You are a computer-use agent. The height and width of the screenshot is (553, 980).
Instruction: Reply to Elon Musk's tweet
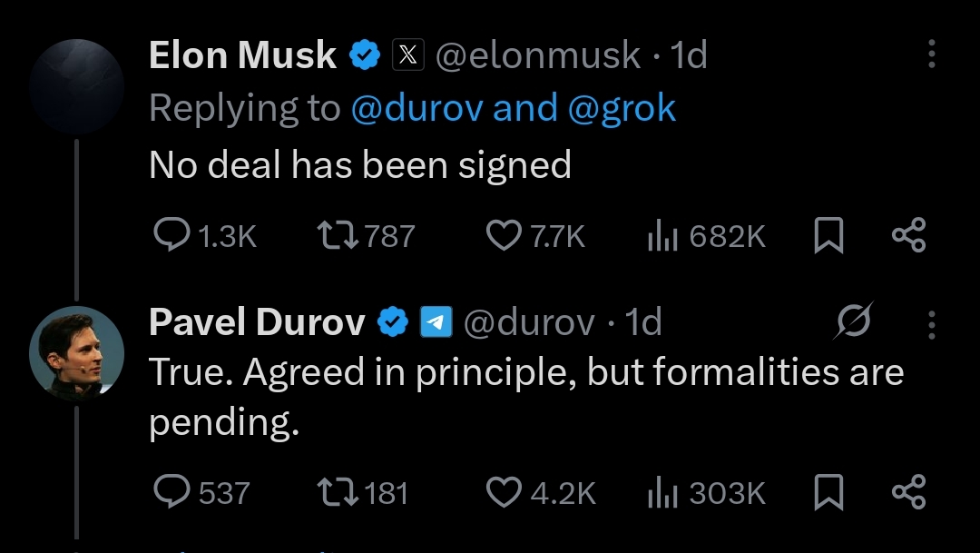click(x=171, y=236)
